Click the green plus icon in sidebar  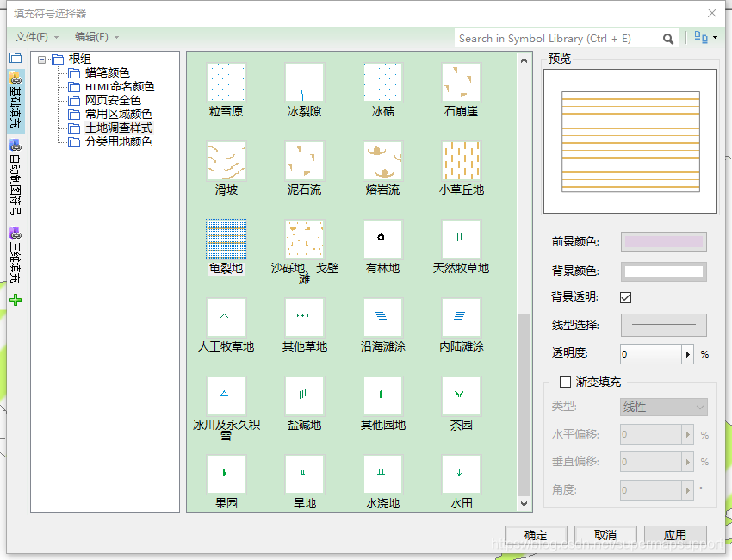16,301
